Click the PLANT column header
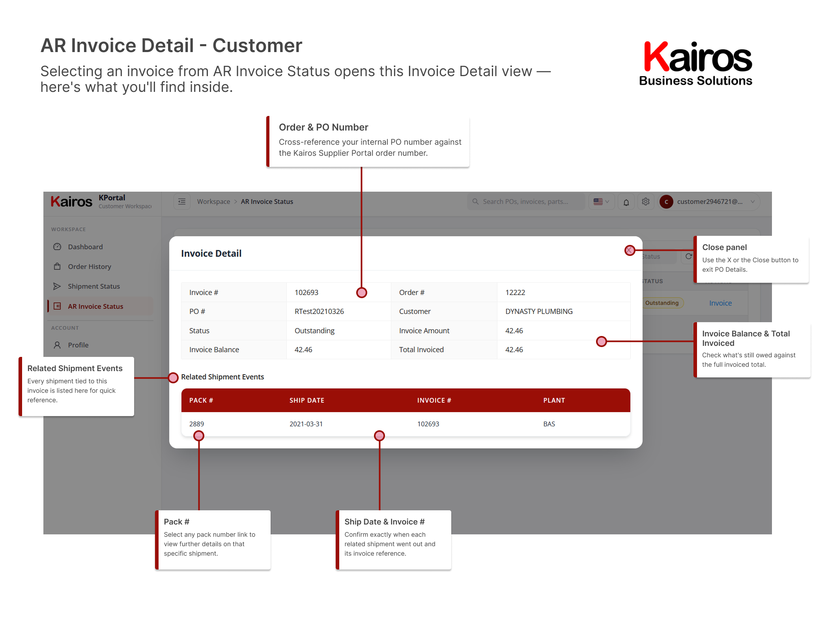This screenshot has height=644, width=826. click(554, 400)
